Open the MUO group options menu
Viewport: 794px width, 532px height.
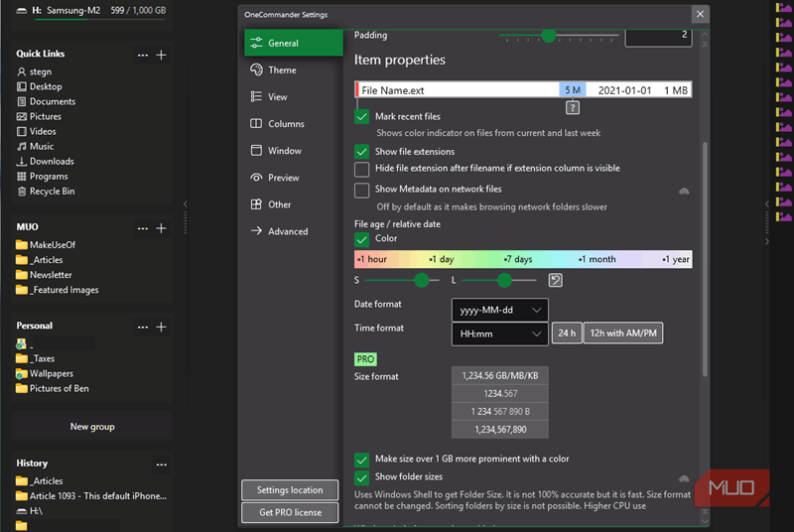[143, 228]
